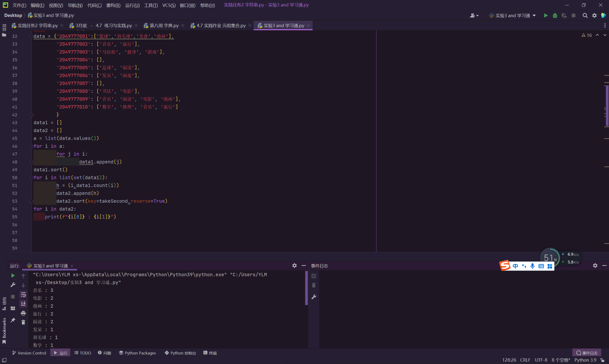Open 终端 terminal tool window
This screenshot has width=609, height=364.
point(210,353)
